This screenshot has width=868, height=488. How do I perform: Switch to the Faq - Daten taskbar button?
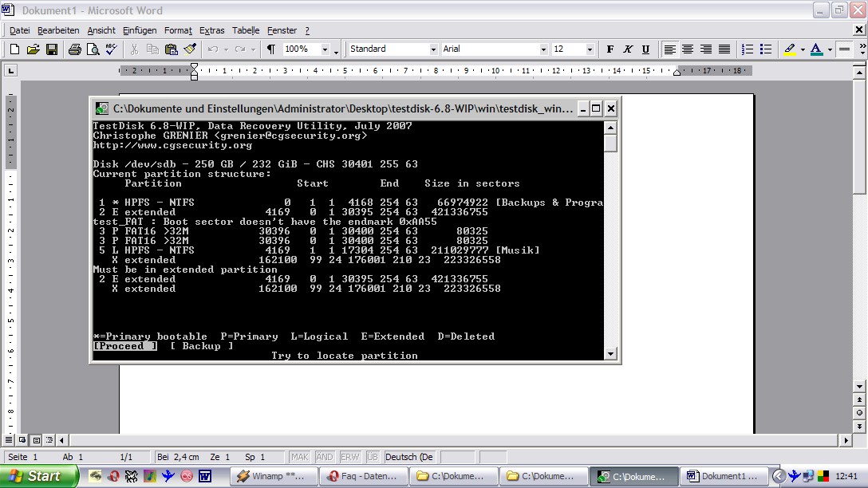click(x=365, y=476)
